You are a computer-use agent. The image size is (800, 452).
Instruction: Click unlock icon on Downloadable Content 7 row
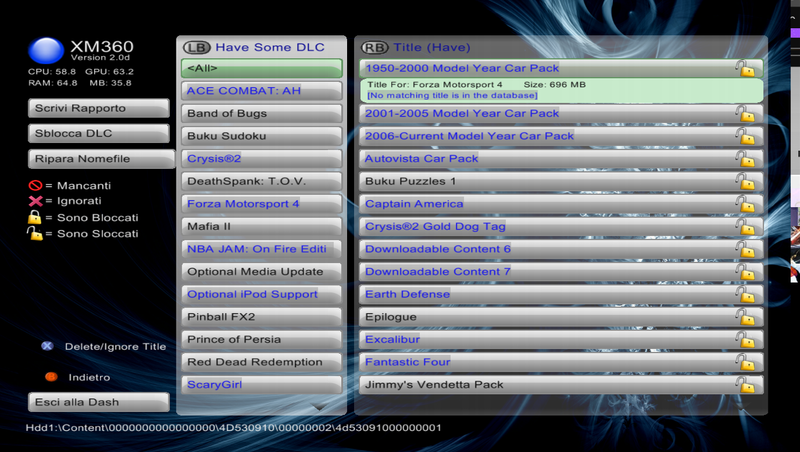tap(745, 271)
